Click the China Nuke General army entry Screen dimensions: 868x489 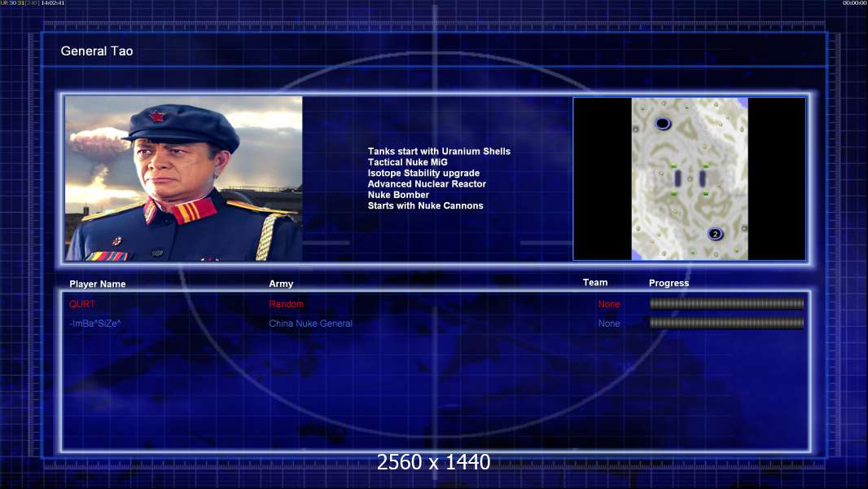tap(310, 324)
